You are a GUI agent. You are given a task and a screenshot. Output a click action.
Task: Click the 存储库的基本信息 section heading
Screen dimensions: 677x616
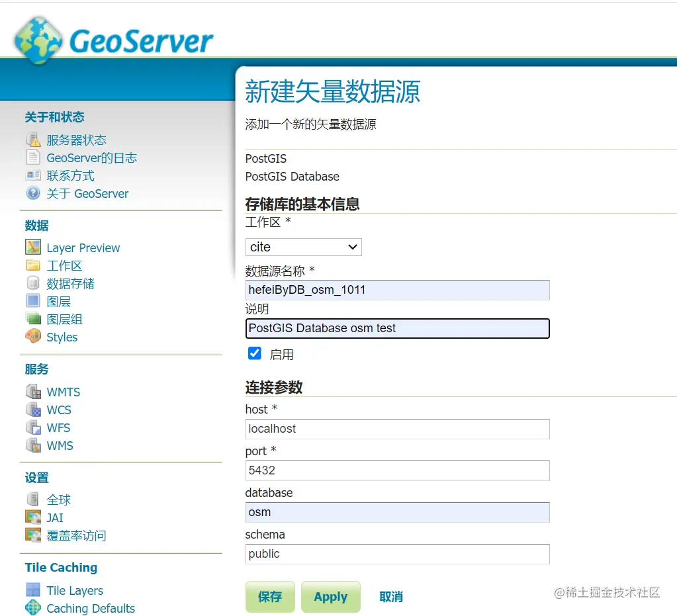[x=302, y=204]
